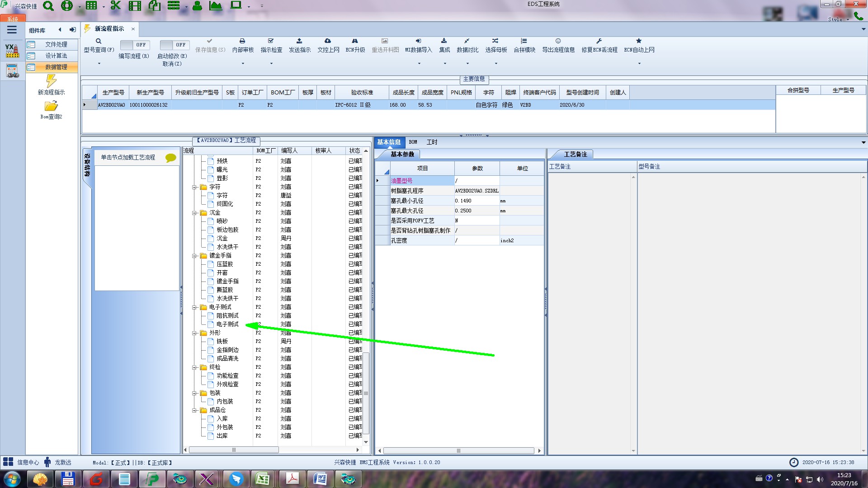Click the green list rows icon
Viewport: 868px width, 488px height.
(174, 6)
